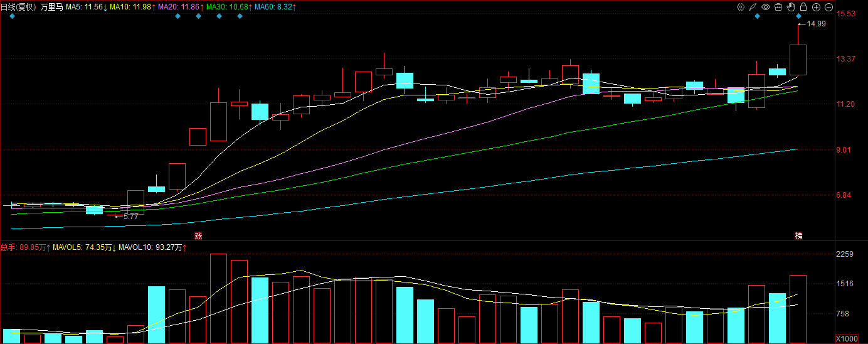Click the X1000 volume unit label
Screen dimensions: 868x344
click(848, 339)
